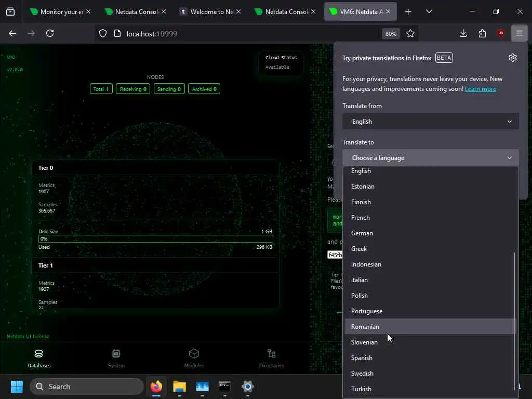Choose Estonian in the language list
Image resolution: width=532 pixels, height=399 pixels.
[x=429, y=187]
